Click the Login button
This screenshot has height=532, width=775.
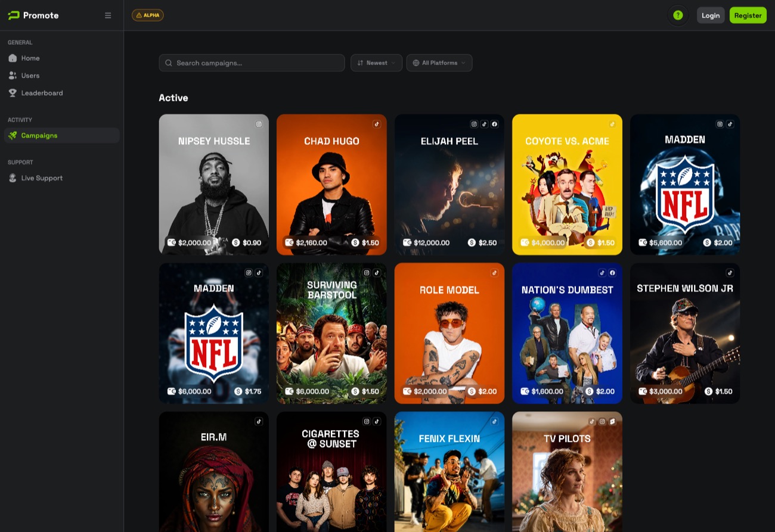pyautogui.click(x=711, y=15)
